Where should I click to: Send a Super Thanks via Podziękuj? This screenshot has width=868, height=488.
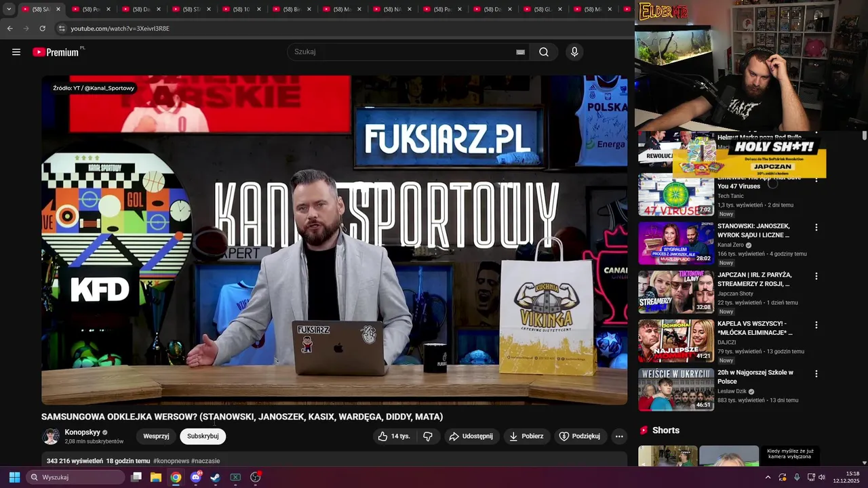pyautogui.click(x=580, y=436)
